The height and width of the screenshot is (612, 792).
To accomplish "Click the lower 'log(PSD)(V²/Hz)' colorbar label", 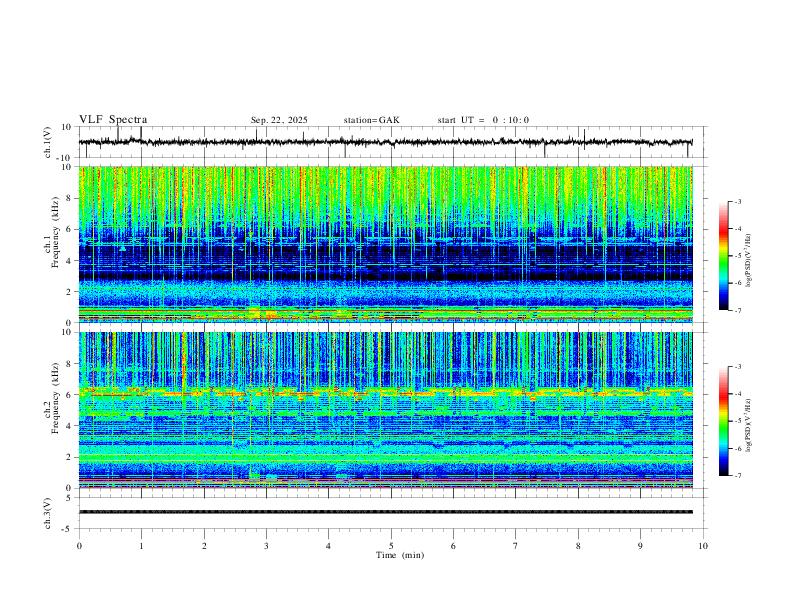I will [749, 425].
